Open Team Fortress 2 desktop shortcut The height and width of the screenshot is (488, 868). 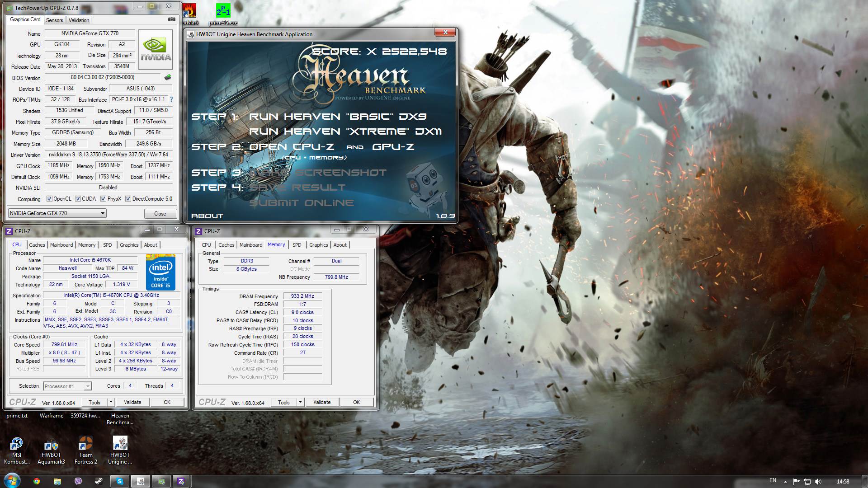coord(85,450)
